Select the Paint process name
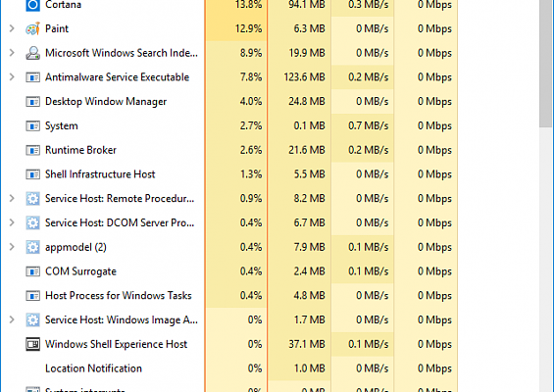The image size is (554, 392). [x=57, y=28]
